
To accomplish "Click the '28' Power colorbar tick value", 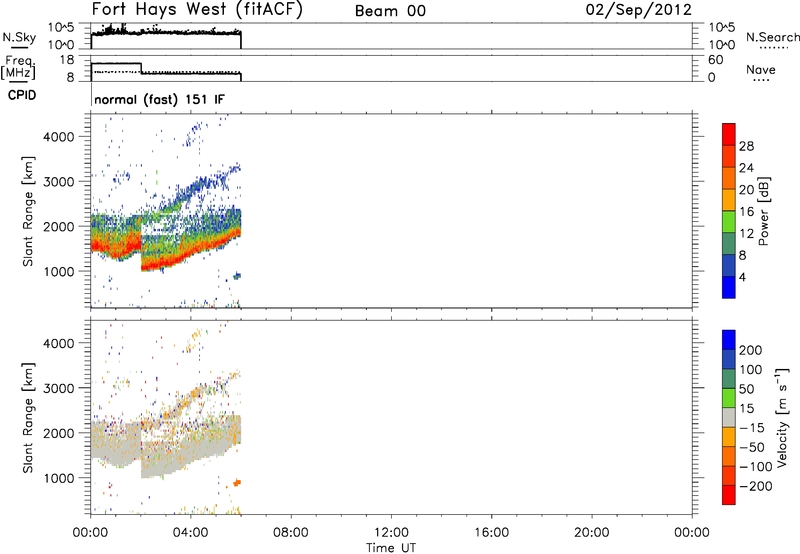I will (x=746, y=146).
